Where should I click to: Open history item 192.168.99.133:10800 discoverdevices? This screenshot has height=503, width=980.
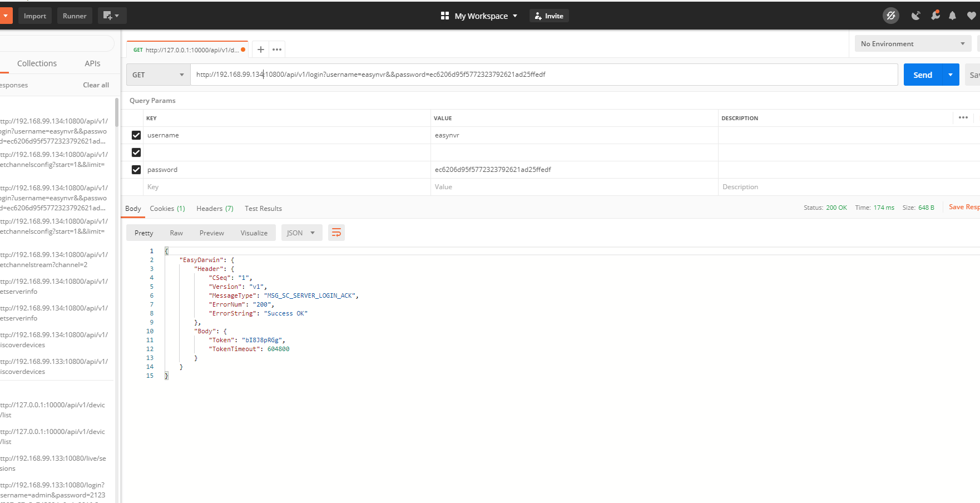tap(55, 367)
